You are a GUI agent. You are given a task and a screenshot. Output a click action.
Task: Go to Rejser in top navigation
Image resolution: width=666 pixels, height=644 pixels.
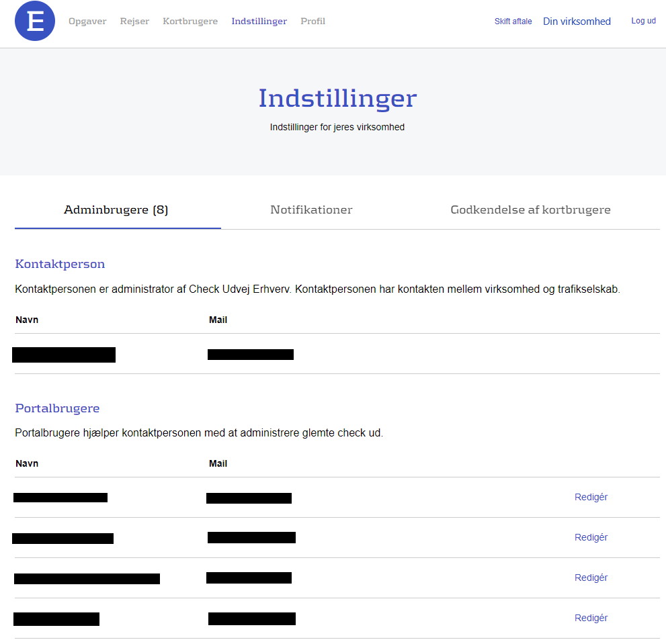[134, 21]
